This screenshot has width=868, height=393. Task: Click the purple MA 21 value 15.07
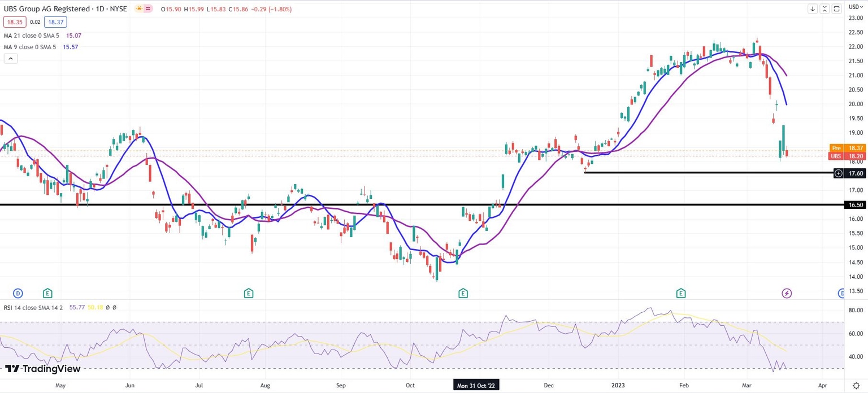tap(75, 36)
